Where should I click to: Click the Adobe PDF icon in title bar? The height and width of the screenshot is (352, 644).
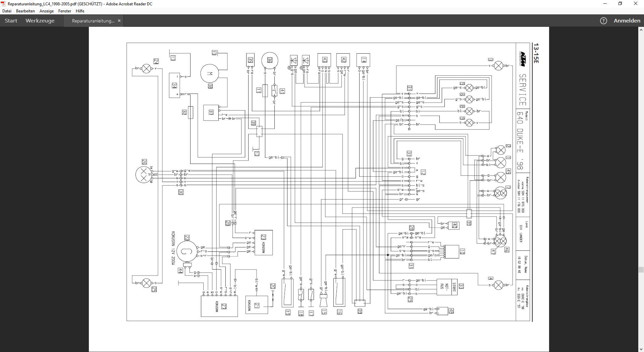click(x=3, y=4)
